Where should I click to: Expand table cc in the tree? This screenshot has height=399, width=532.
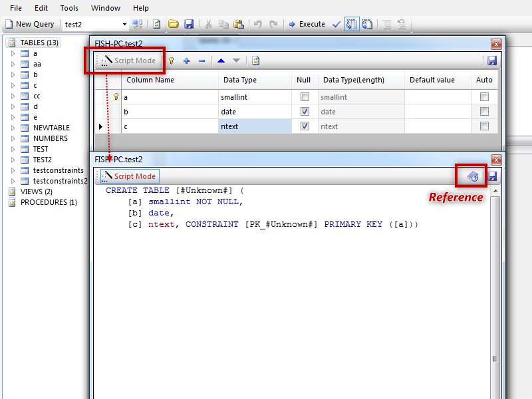pos(13,96)
